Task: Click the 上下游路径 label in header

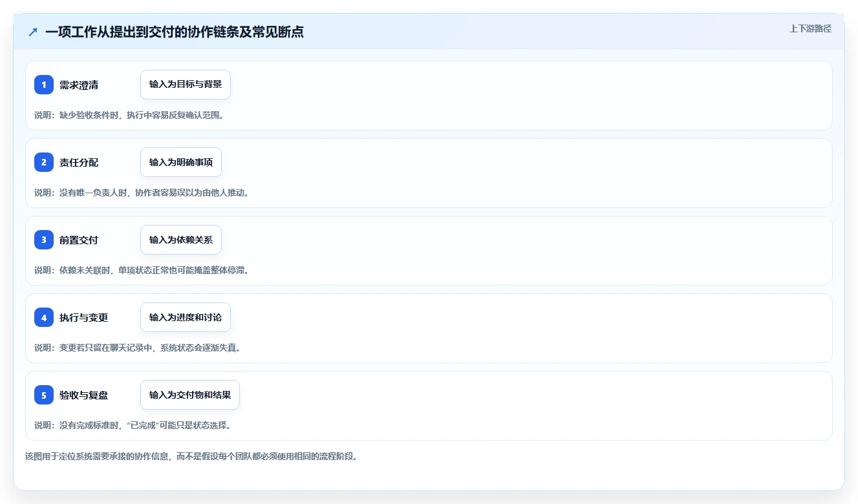Action: click(x=810, y=28)
